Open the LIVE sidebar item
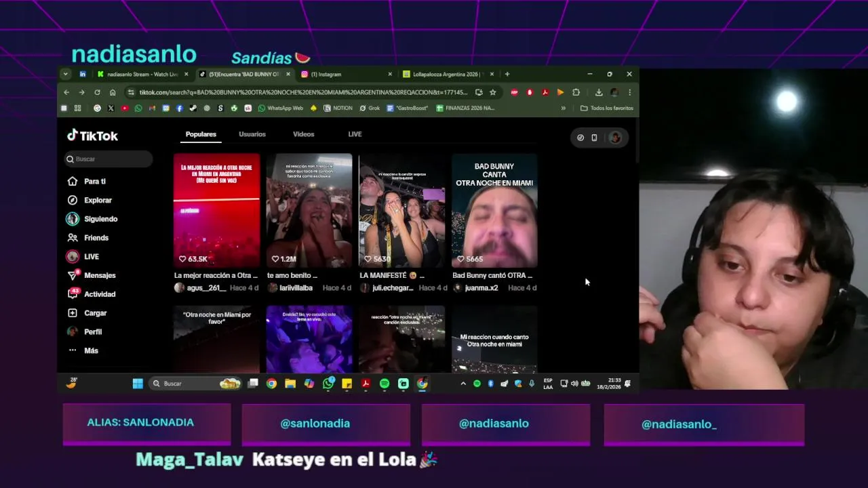 pyautogui.click(x=83, y=257)
